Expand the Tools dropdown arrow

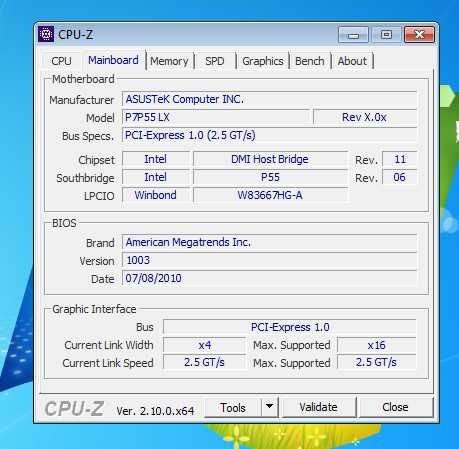270,407
